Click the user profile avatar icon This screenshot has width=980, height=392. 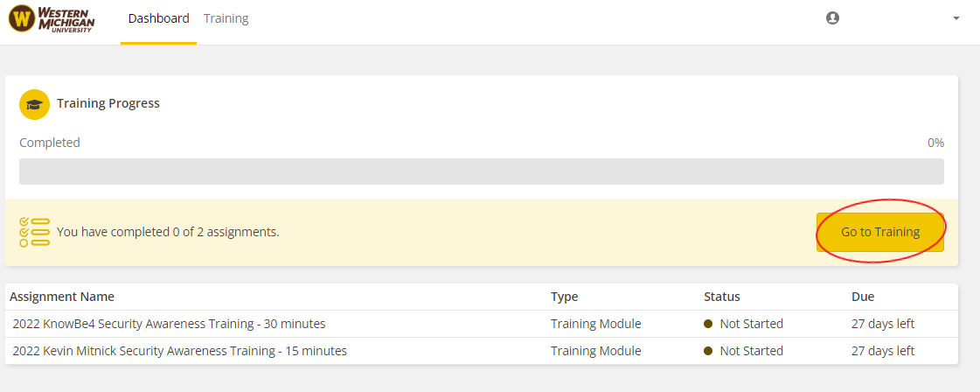click(832, 17)
